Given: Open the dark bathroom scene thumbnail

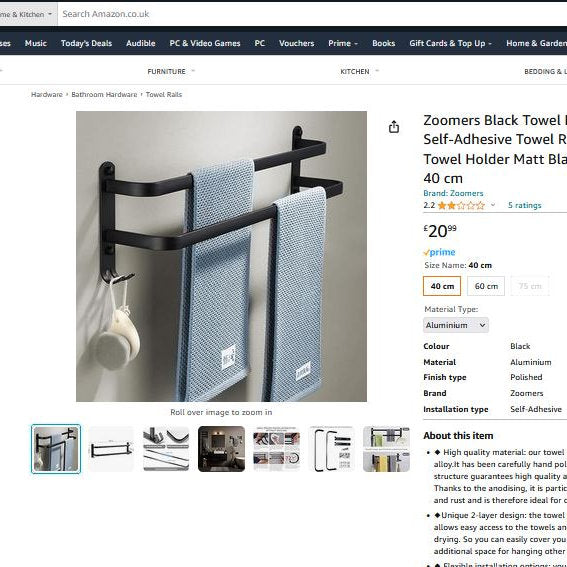Looking at the screenshot, I should (221, 449).
